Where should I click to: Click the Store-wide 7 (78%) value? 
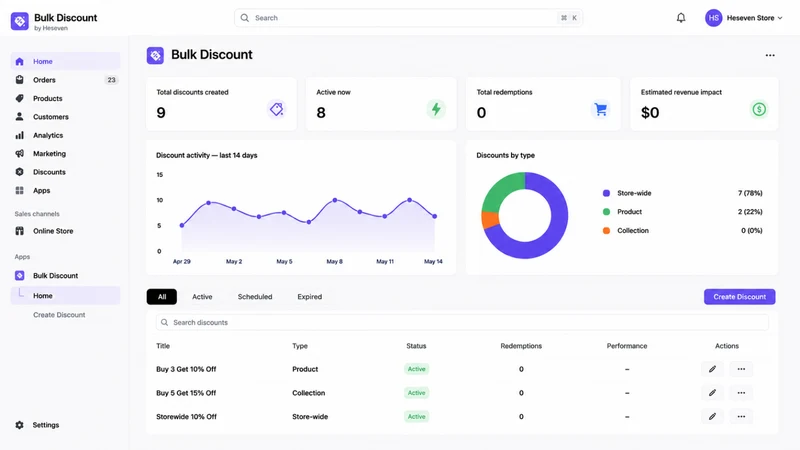click(750, 193)
